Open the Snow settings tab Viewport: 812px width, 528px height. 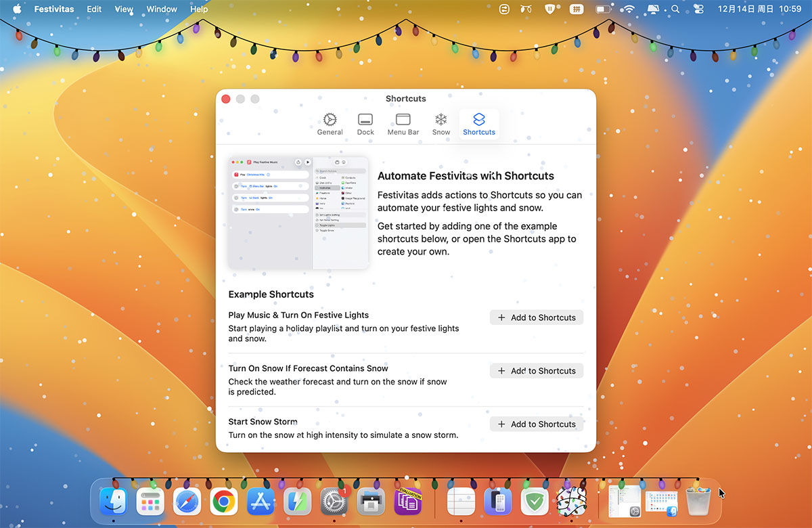441,125
